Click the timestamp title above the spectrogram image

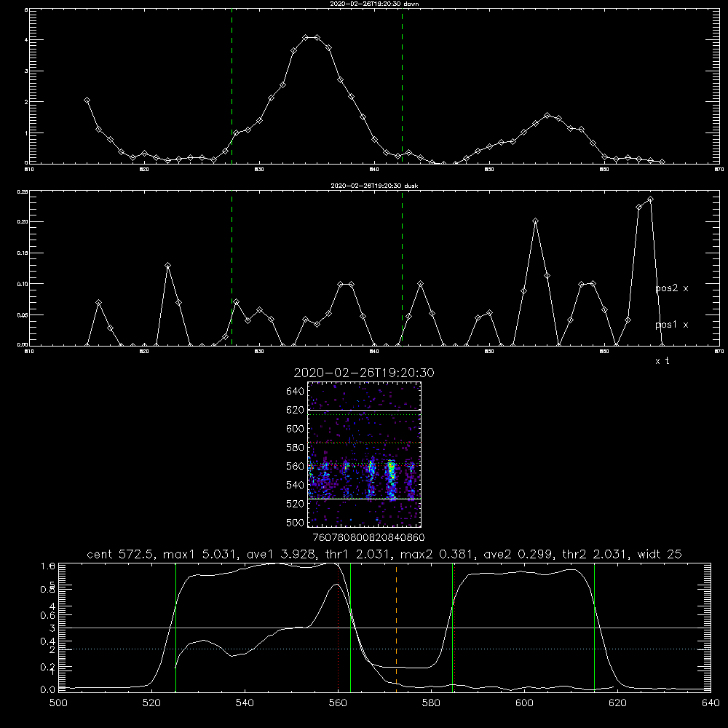click(364, 373)
